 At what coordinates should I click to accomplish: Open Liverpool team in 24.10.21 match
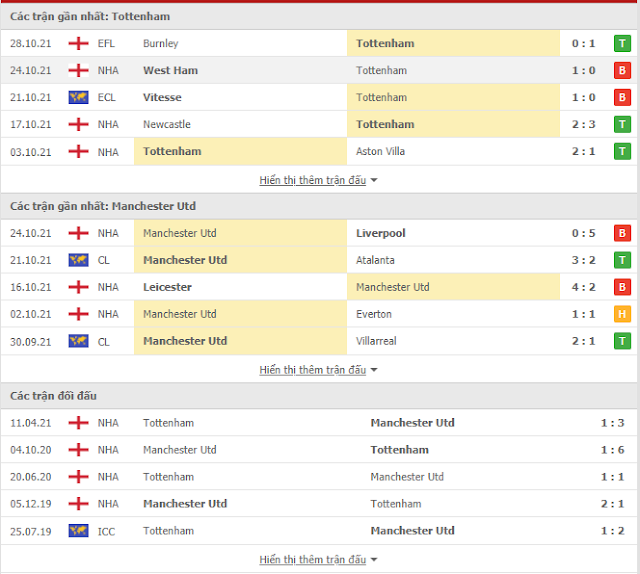[380, 233]
